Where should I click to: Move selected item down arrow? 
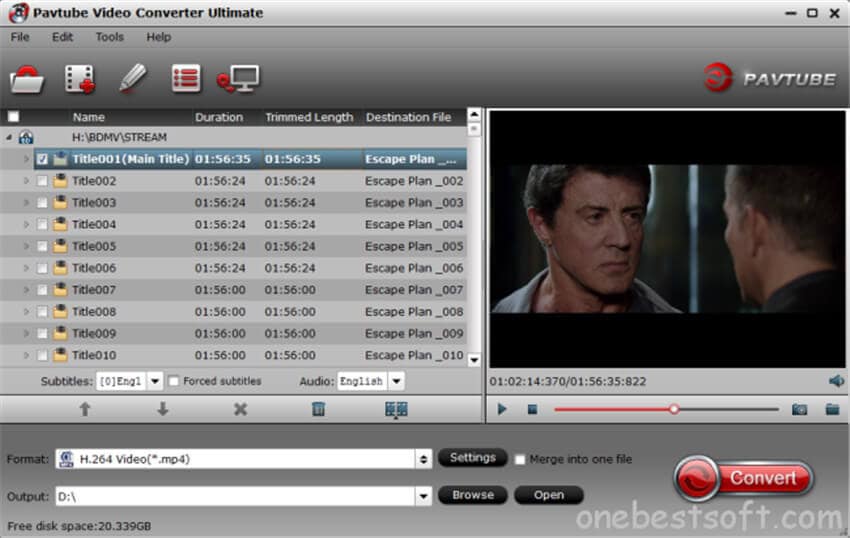pyautogui.click(x=163, y=409)
